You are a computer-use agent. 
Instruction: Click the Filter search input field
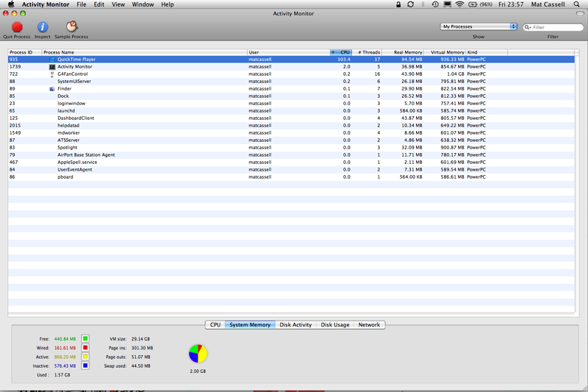point(553,27)
